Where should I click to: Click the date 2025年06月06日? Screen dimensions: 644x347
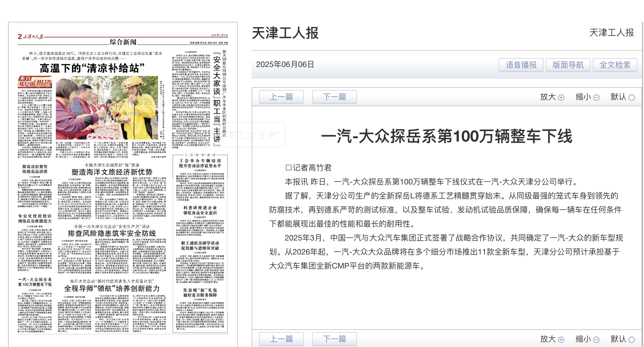coord(285,64)
